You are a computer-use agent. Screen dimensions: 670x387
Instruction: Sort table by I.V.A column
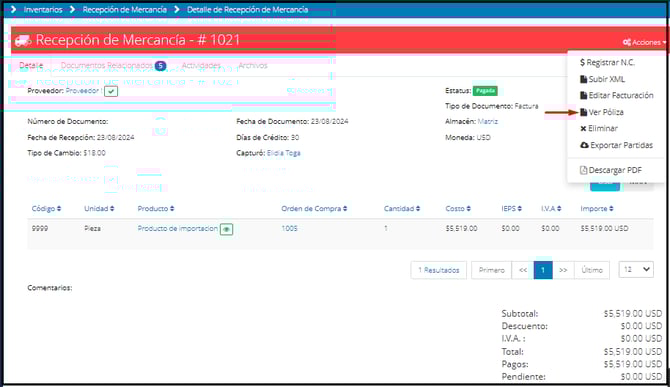pos(551,208)
